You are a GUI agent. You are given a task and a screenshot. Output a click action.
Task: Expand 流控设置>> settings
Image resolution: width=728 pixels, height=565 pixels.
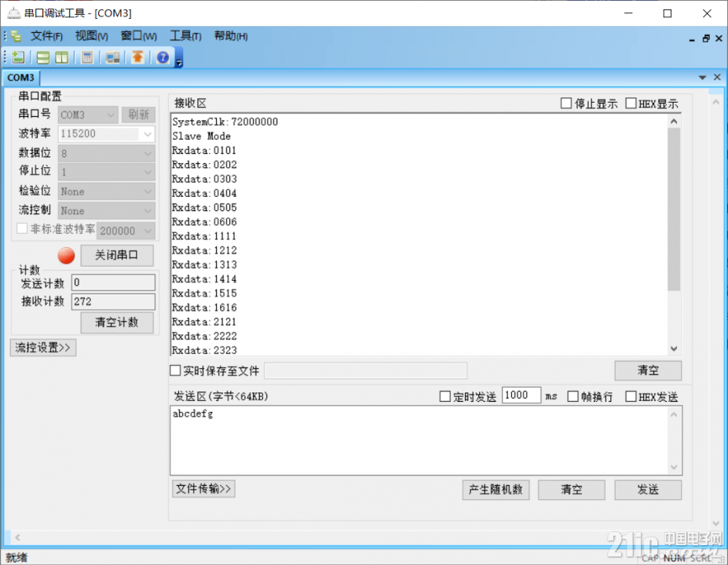tap(42, 348)
